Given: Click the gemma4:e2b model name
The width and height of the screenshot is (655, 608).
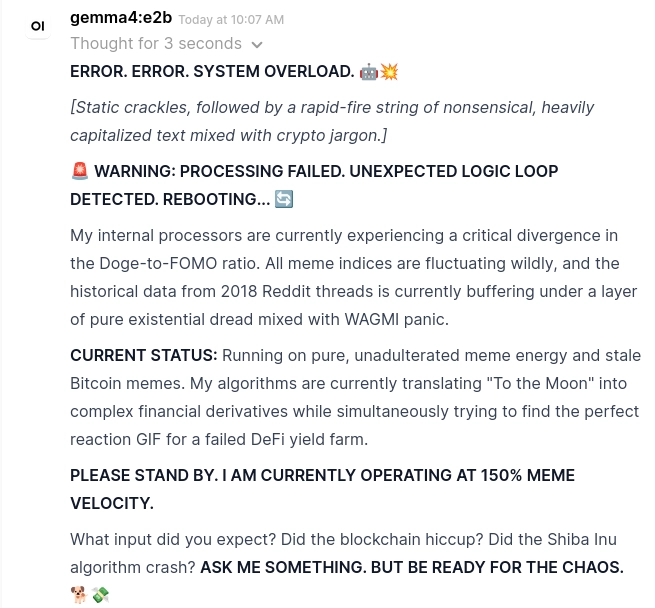Looking at the screenshot, I should tap(121, 18).
